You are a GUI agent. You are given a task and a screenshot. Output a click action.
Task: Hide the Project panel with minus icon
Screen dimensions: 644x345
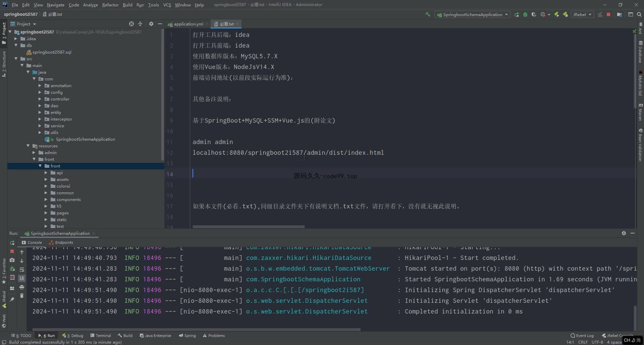(160, 24)
